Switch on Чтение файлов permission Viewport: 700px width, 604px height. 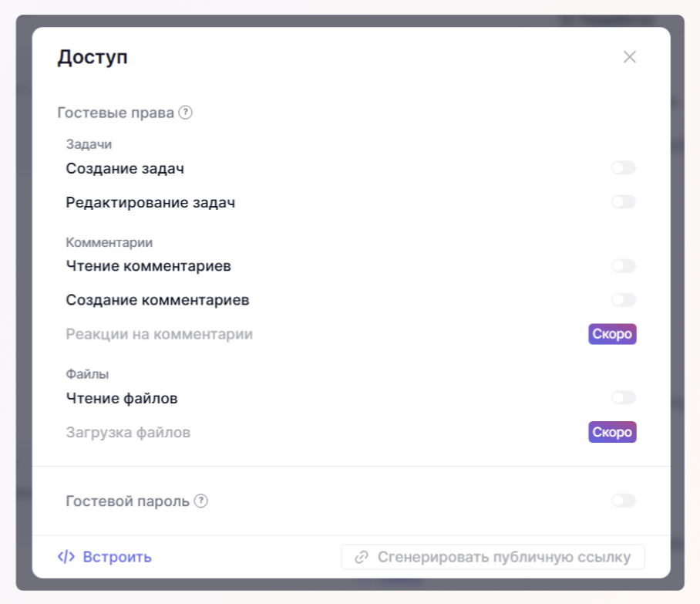point(624,398)
